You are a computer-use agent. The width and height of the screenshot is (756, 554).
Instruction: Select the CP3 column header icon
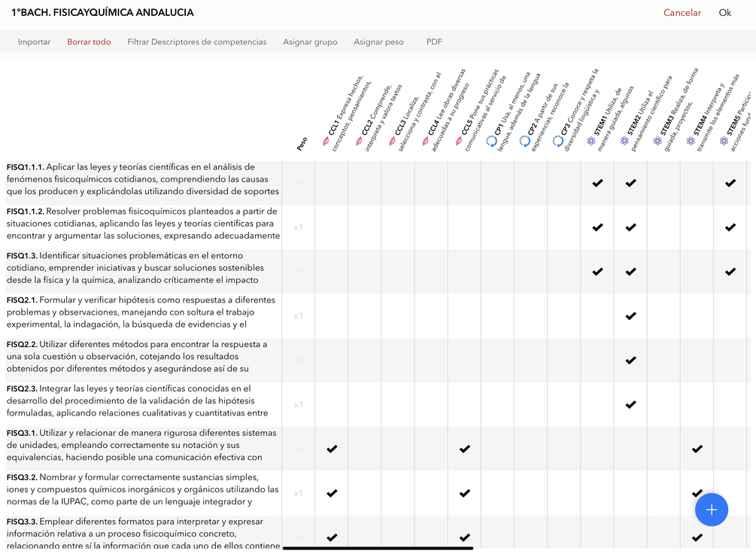(x=558, y=142)
